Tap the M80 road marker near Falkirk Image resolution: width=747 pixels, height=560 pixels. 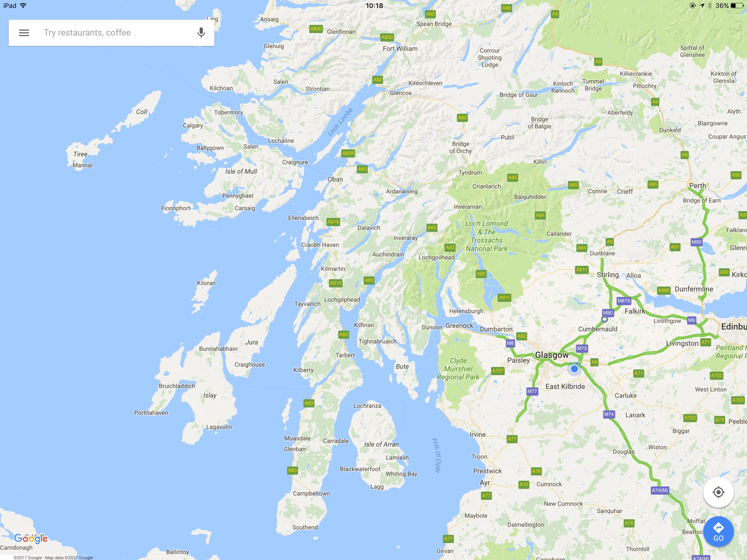point(608,313)
